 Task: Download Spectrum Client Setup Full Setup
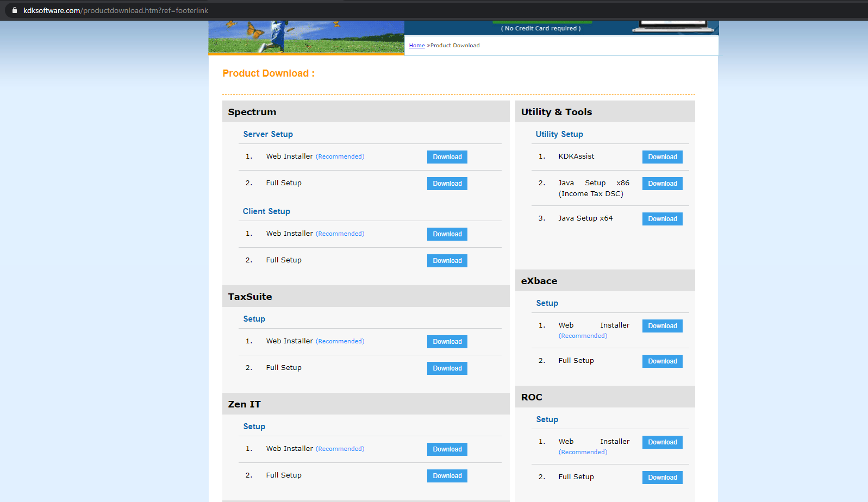pos(447,261)
